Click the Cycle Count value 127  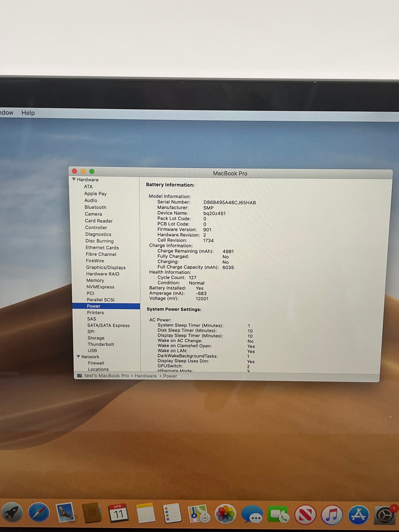(x=193, y=277)
